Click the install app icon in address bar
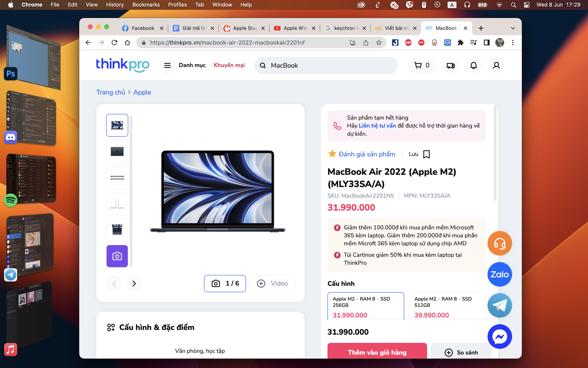Screen dimensions: 588x368 click(353, 43)
